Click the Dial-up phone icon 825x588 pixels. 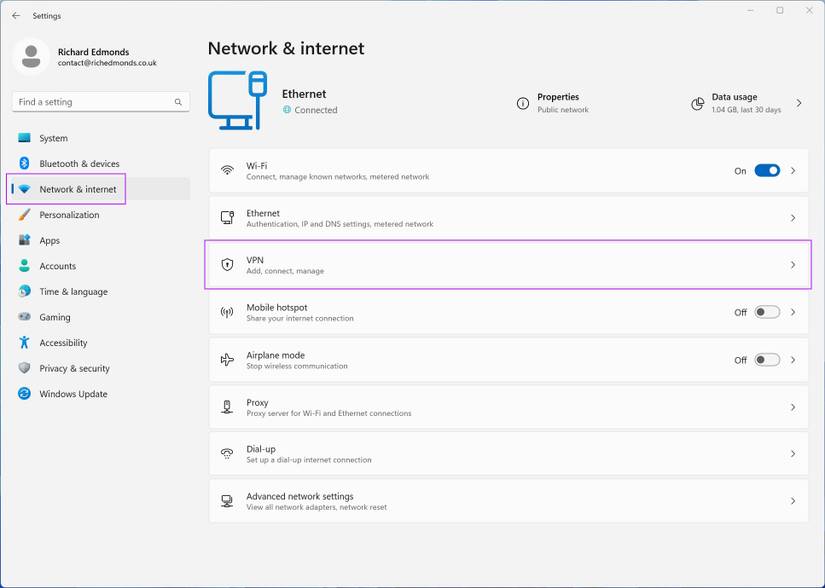(x=228, y=453)
